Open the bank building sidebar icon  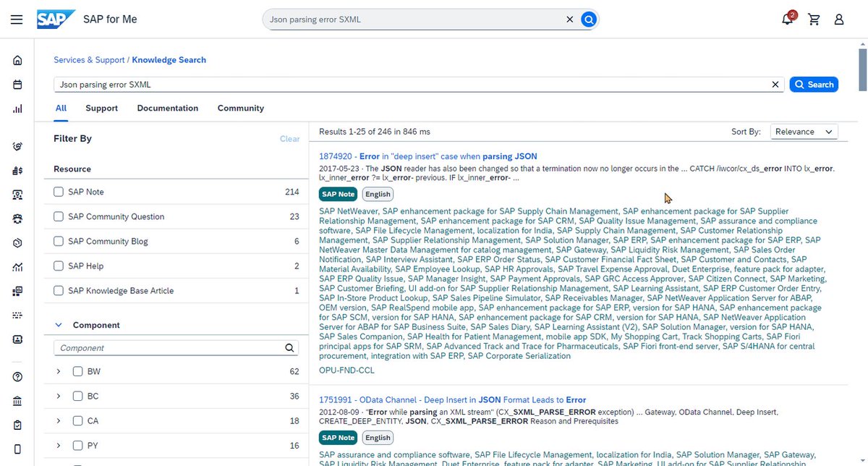(17, 401)
